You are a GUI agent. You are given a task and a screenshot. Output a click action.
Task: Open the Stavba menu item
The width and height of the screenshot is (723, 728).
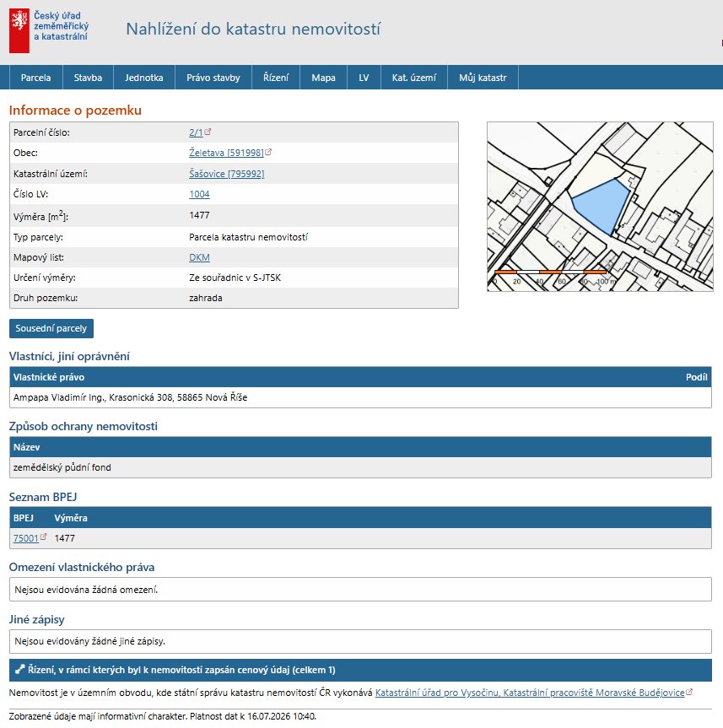point(88,78)
